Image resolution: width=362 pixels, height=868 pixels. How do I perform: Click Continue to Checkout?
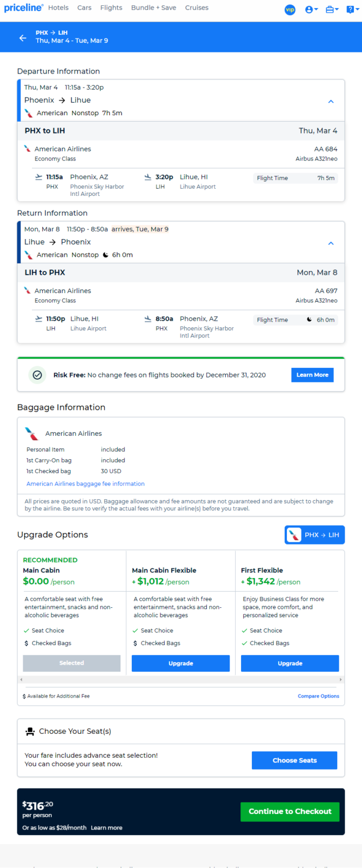tap(290, 811)
